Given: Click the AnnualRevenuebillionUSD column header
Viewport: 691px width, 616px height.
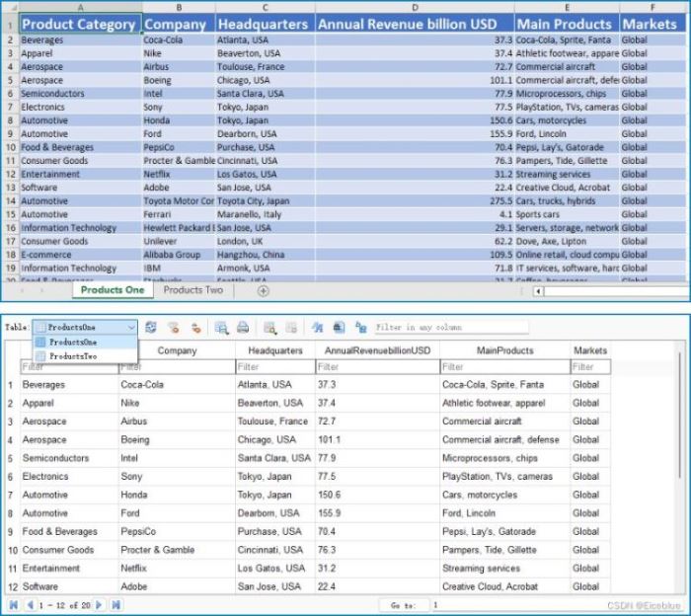Looking at the screenshot, I should click(378, 350).
